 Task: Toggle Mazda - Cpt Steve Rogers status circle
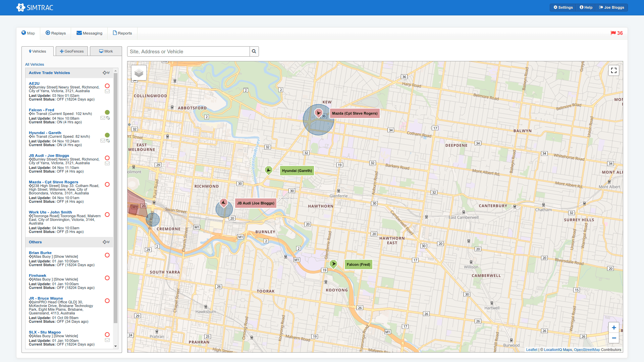click(107, 184)
